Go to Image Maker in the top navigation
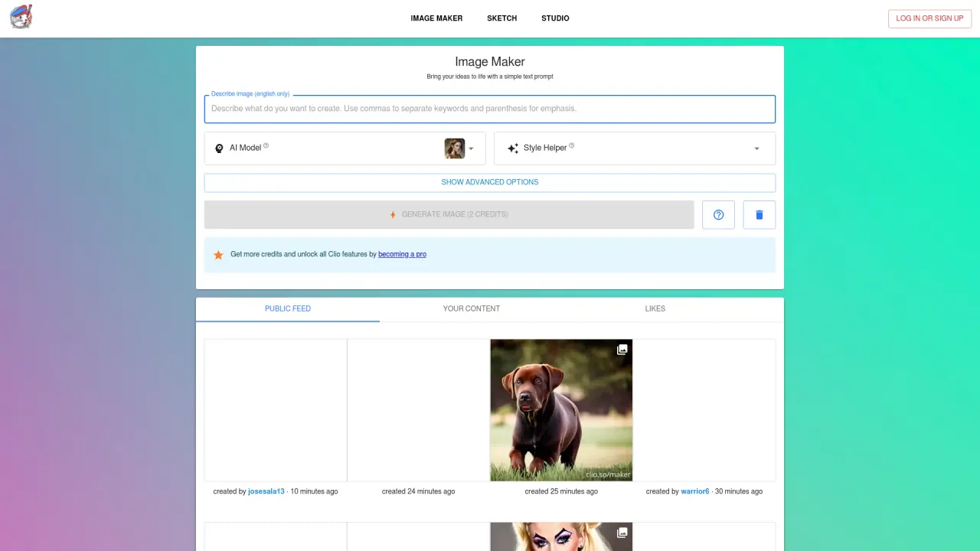The height and width of the screenshot is (551, 980). pyautogui.click(x=436, y=18)
